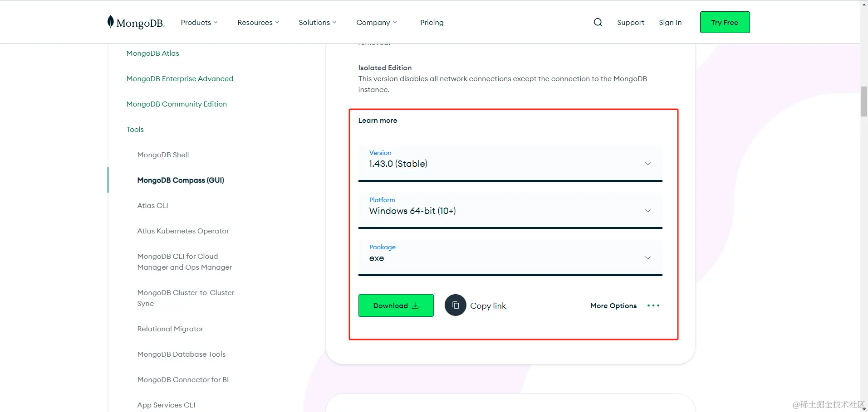Select MongoDB Compass (GUI) sidebar item

click(181, 180)
